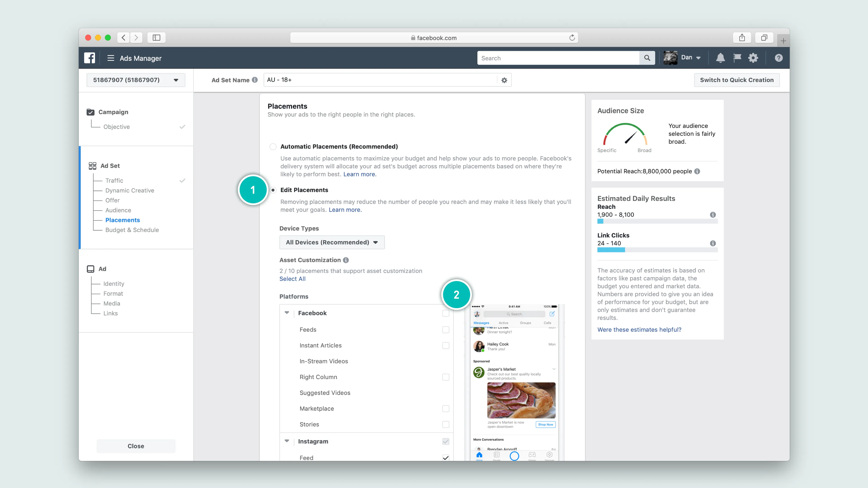The image size is (868, 488).
Task: Check the Feeds placement checkbox
Action: coord(446,329)
